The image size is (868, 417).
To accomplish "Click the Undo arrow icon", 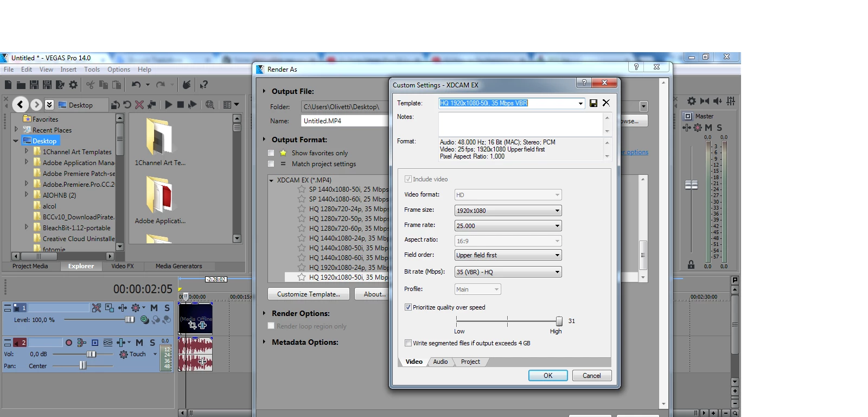I will click(x=136, y=85).
